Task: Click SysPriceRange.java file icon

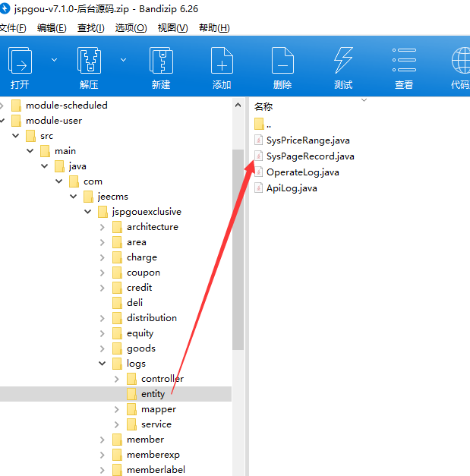Action: coord(258,140)
